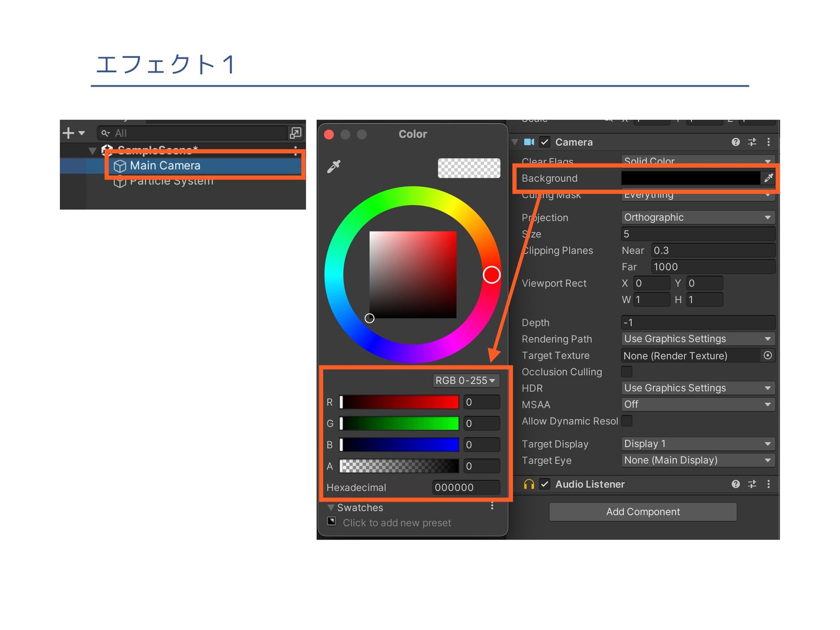Open the Projection Orthographic dropdown

click(697, 217)
